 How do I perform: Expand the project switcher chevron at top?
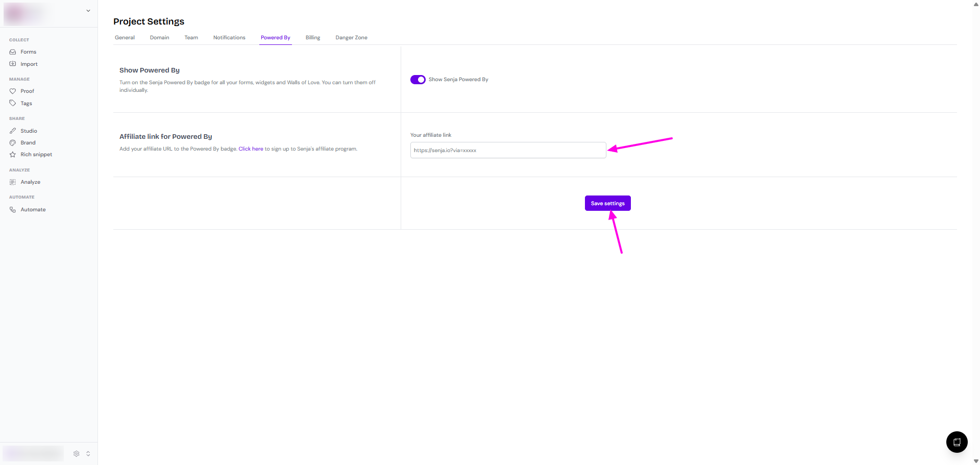click(88, 11)
